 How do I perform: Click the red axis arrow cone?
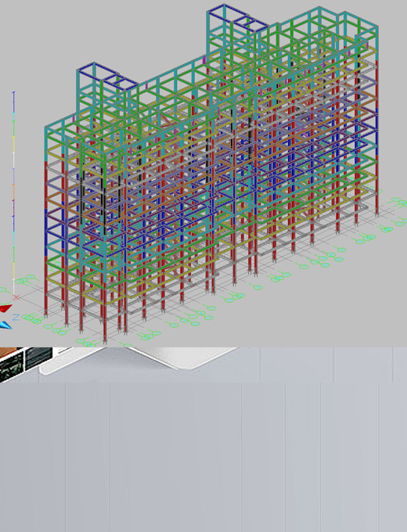(5, 308)
